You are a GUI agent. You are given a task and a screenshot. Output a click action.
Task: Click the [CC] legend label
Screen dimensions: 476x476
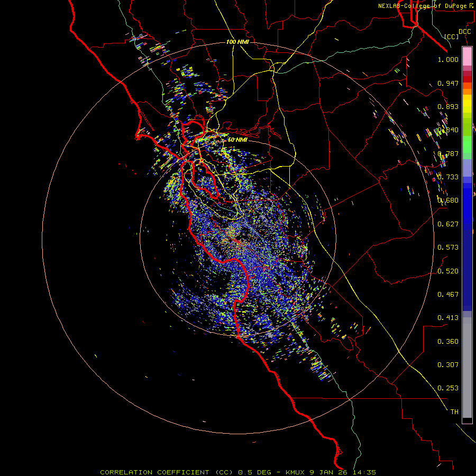pyautogui.click(x=452, y=36)
